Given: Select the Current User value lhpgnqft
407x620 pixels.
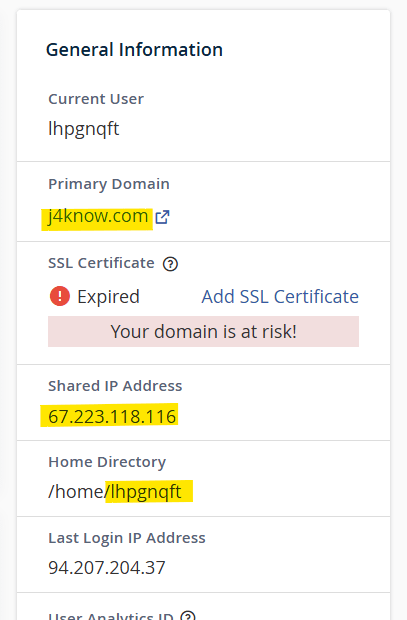Looking at the screenshot, I should coord(83,129).
